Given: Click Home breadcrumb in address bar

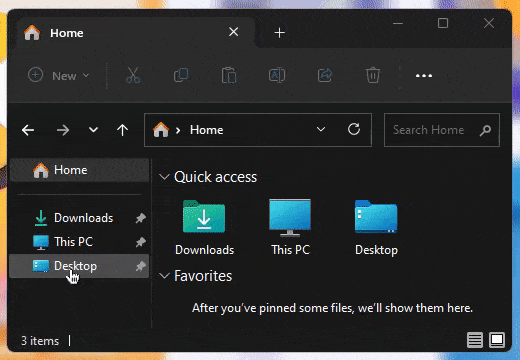Looking at the screenshot, I should [x=206, y=130].
